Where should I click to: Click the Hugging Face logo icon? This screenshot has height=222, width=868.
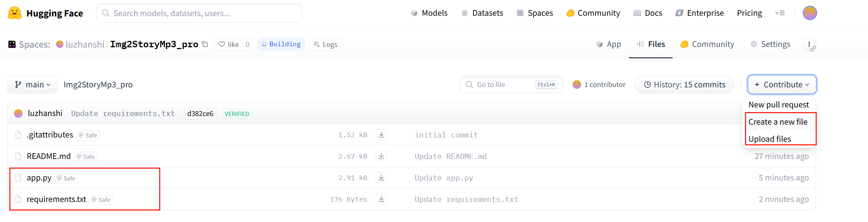[15, 13]
